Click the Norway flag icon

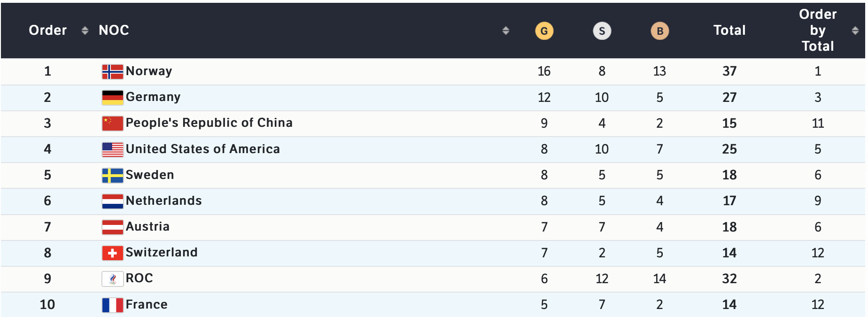112,71
